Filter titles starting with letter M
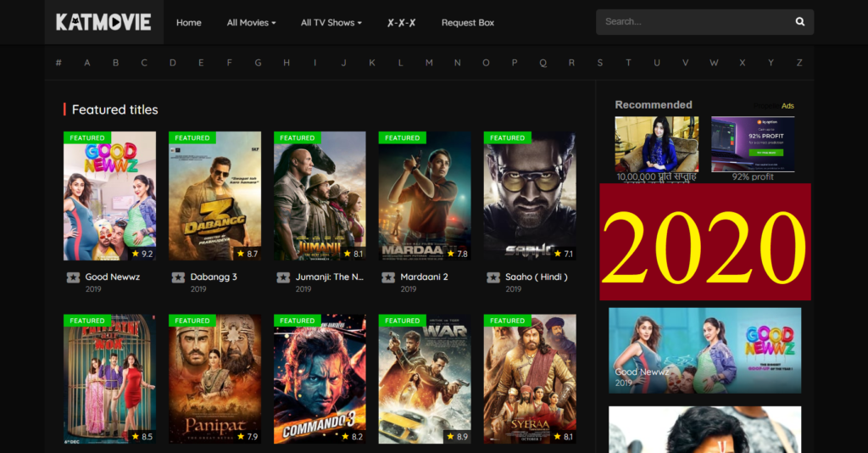868x453 pixels. coord(429,63)
